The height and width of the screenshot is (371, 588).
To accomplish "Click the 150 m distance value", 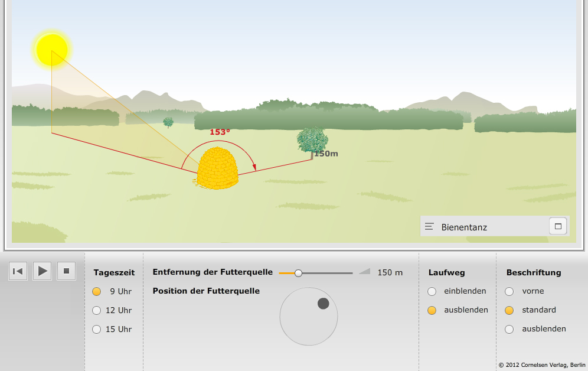I will tap(390, 273).
